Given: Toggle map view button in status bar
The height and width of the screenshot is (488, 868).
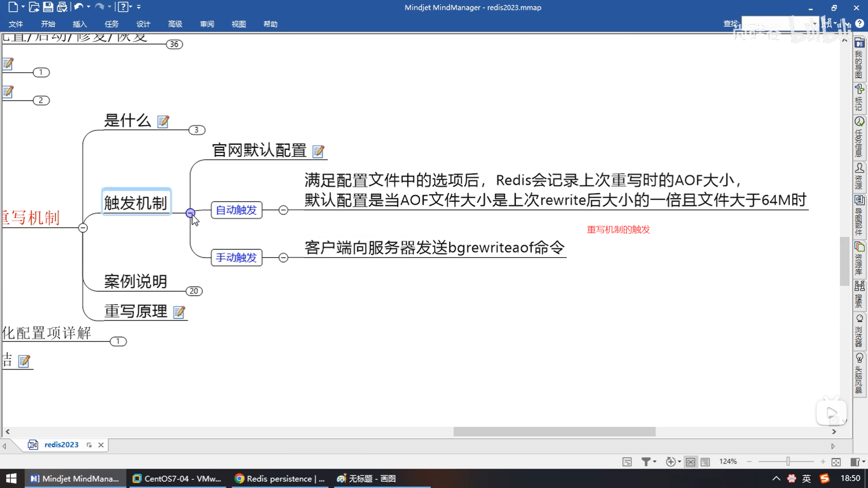Looking at the screenshot, I should tap(690, 461).
